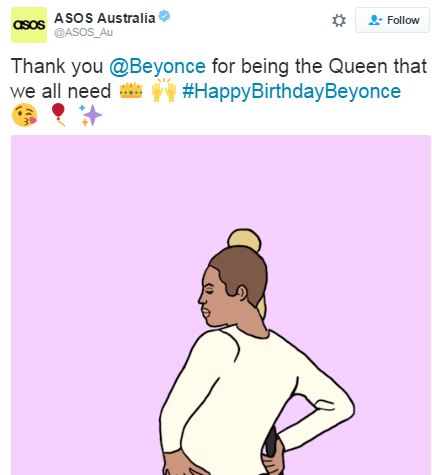Screen dimensions: 432x475
Task: Open the gear settings menu
Action: [x=339, y=20]
